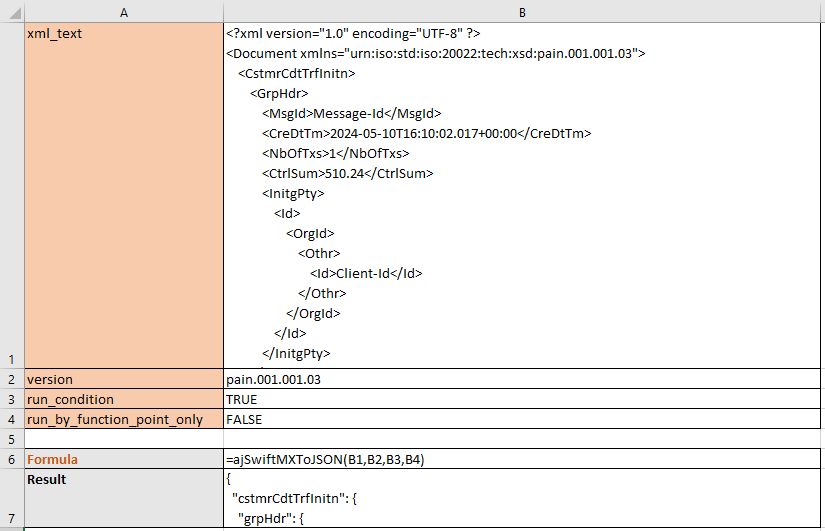Select the ajSwiftMXToJSON formula cell
The image size is (825, 531).
(522, 459)
